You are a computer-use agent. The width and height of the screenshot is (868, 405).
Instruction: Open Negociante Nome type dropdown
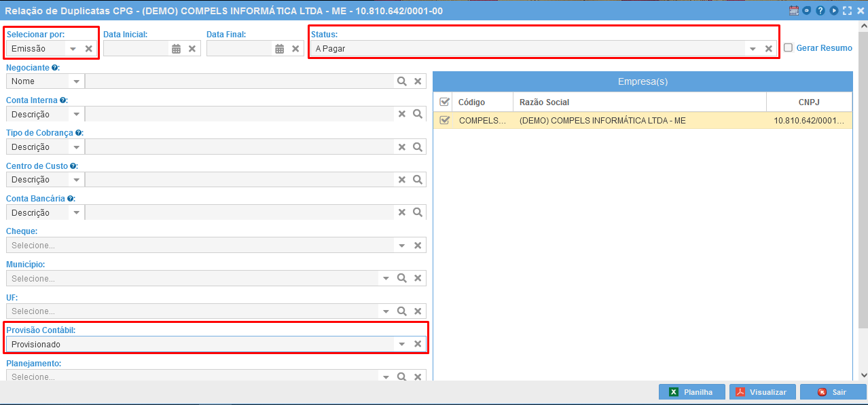(77, 81)
